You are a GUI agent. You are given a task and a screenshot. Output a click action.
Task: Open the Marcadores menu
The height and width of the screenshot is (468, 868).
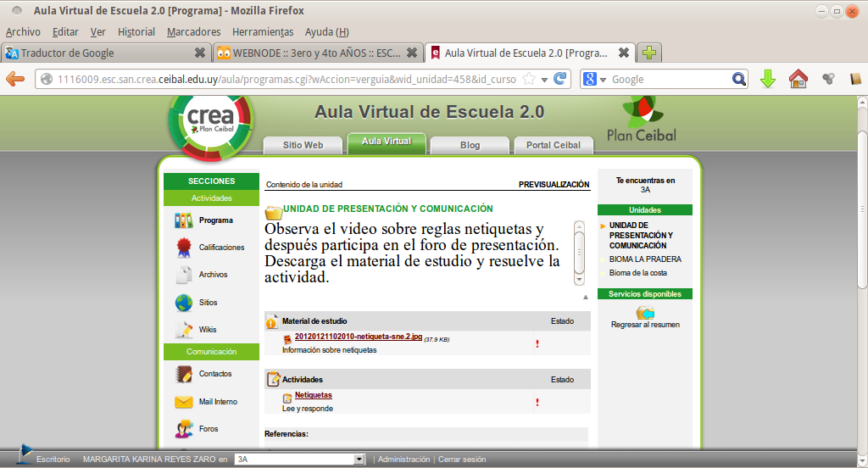(x=193, y=31)
